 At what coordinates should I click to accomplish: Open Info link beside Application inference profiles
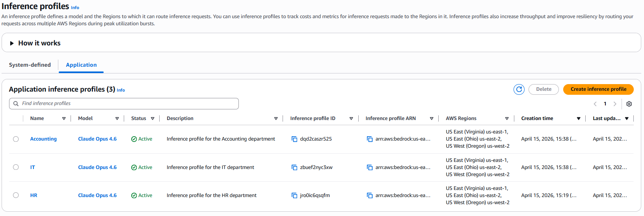(121, 90)
